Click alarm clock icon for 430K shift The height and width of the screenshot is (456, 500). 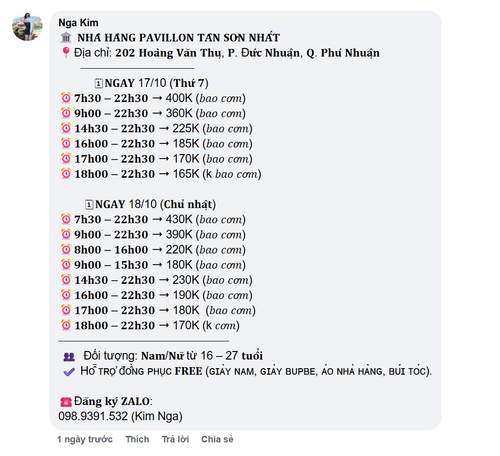[x=66, y=219]
